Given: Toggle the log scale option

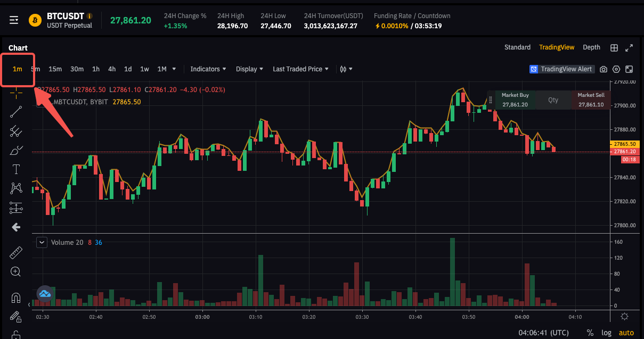Looking at the screenshot, I should (606, 333).
